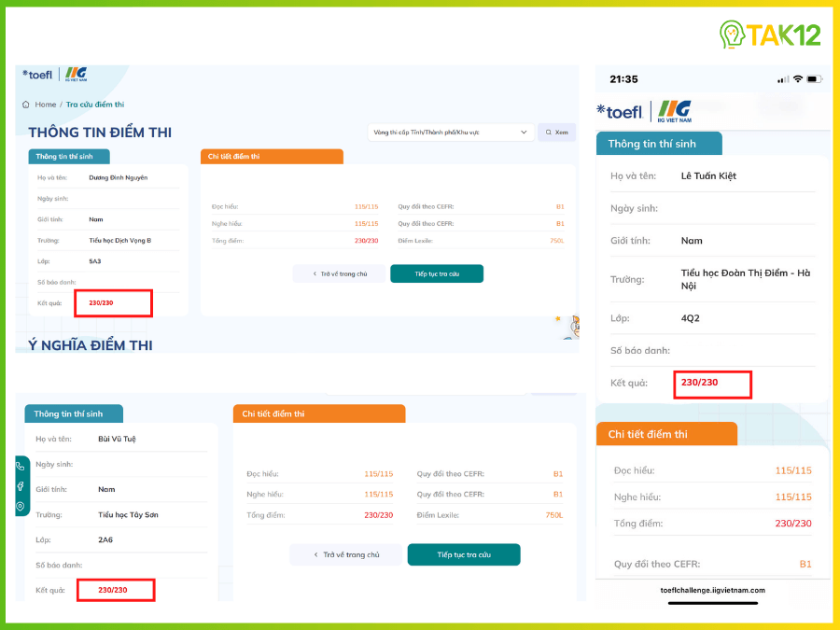Click the location pin icon in sidebar
Viewport: 840px width, 630px height.
pyautogui.click(x=21, y=506)
